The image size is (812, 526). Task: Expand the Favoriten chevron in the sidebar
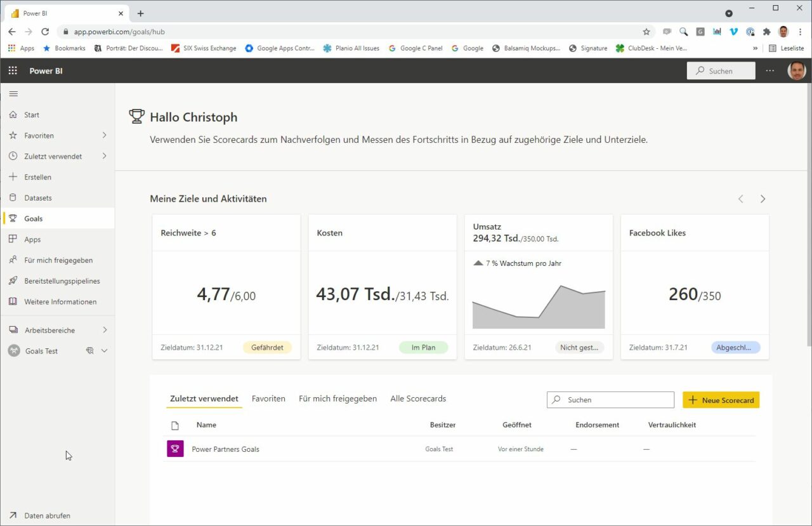click(104, 135)
